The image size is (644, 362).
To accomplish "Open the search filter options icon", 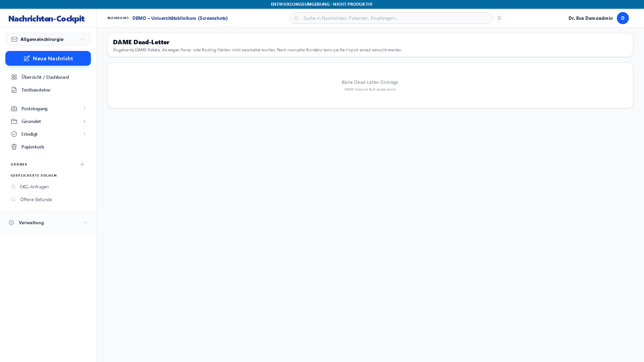I will tap(499, 18).
